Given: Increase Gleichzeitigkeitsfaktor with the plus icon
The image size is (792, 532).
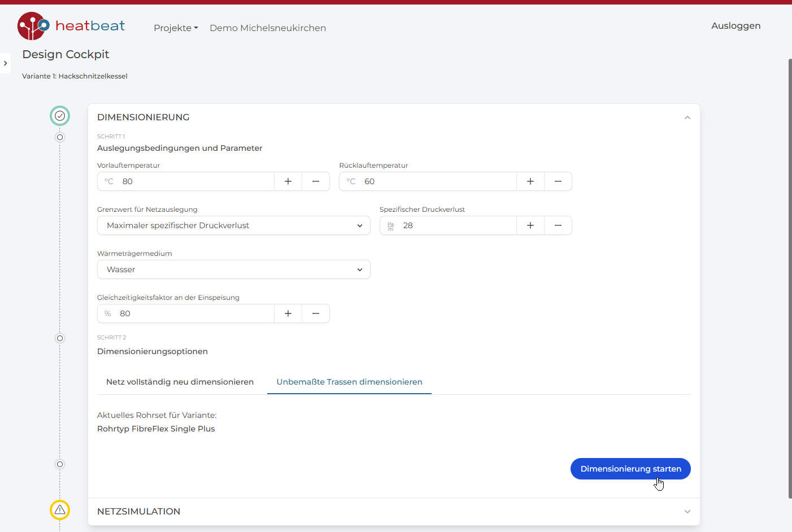Looking at the screenshot, I should [288, 313].
